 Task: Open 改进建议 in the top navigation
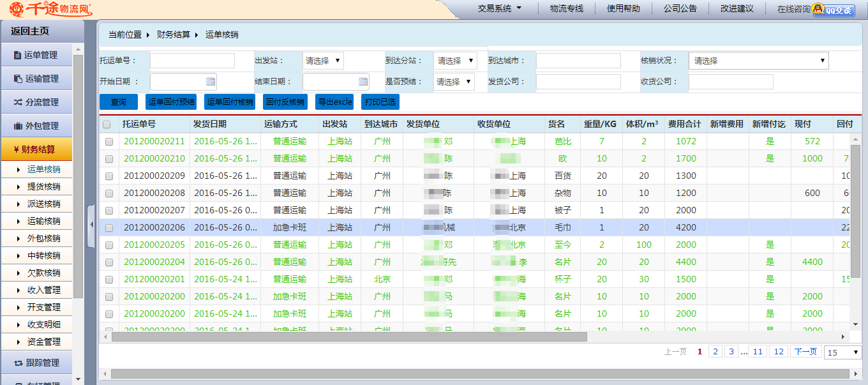(737, 9)
